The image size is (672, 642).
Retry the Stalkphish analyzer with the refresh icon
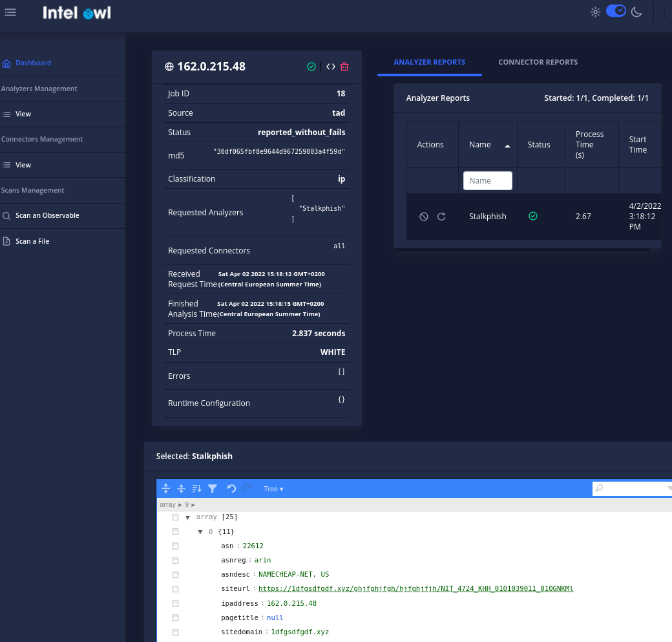tap(441, 217)
